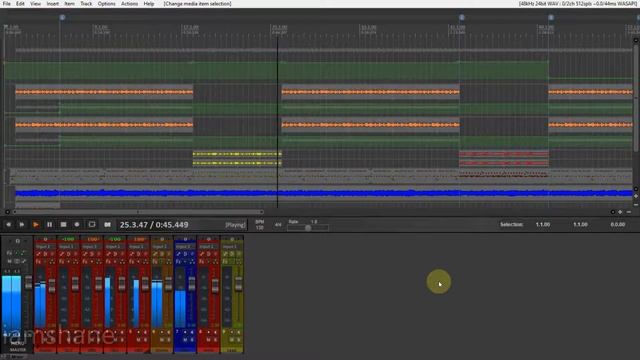This screenshot has width=640, height=360.
Task: Open the File menu
Action: pyautogui.click(x=7, y=4)
